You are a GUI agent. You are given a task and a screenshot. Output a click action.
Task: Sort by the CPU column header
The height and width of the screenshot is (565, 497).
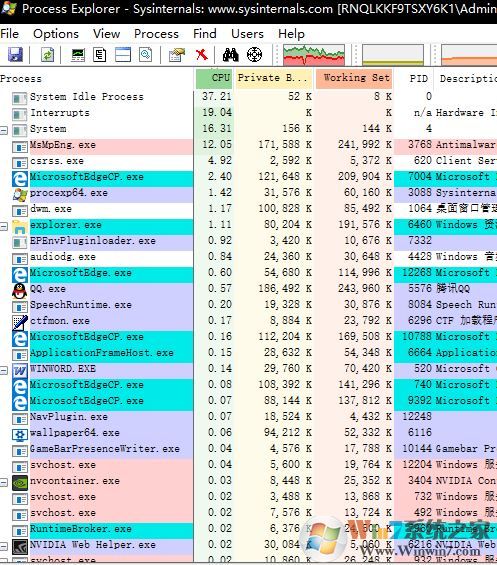pyautogui.click(x=214, y=79)
